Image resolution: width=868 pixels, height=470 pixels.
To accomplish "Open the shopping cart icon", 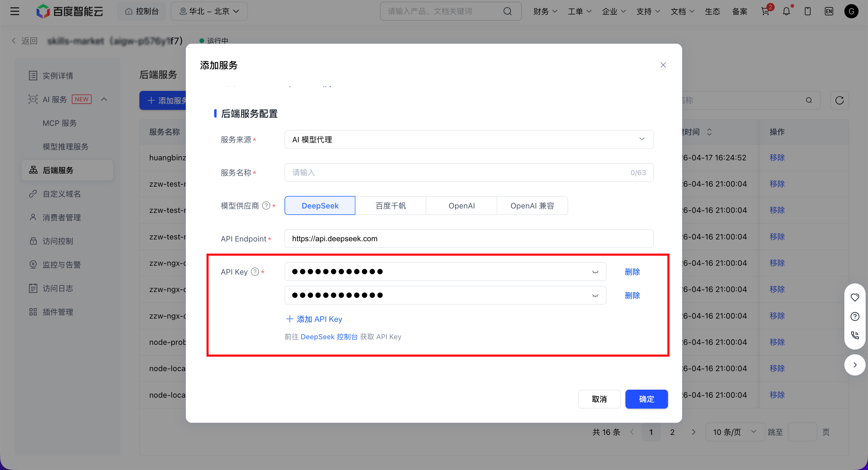I will (765, 12).
